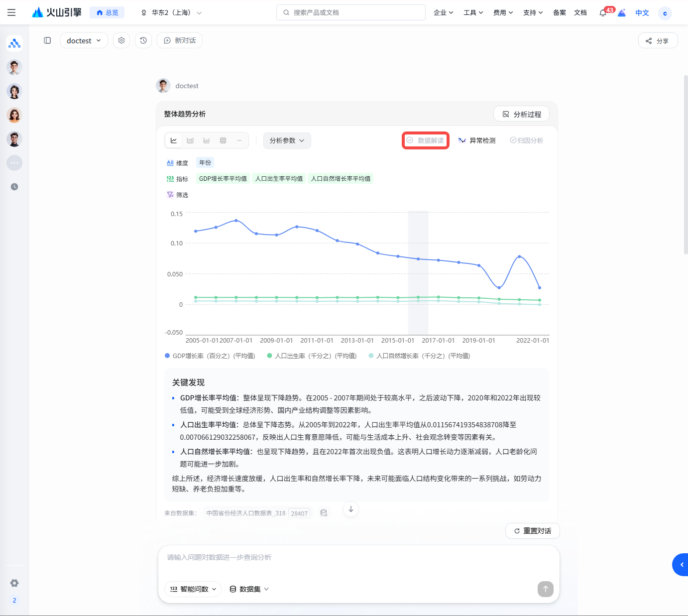Screen dimensions: 688x616
Task: Click the send arrow button
Action: (x=546, y=589)
